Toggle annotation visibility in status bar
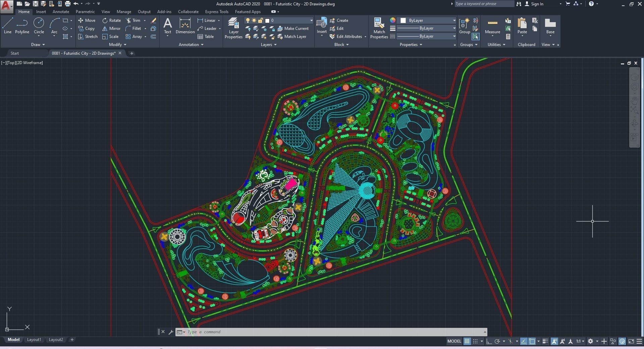Screen dimensions: 644x349 coord(554,341)
